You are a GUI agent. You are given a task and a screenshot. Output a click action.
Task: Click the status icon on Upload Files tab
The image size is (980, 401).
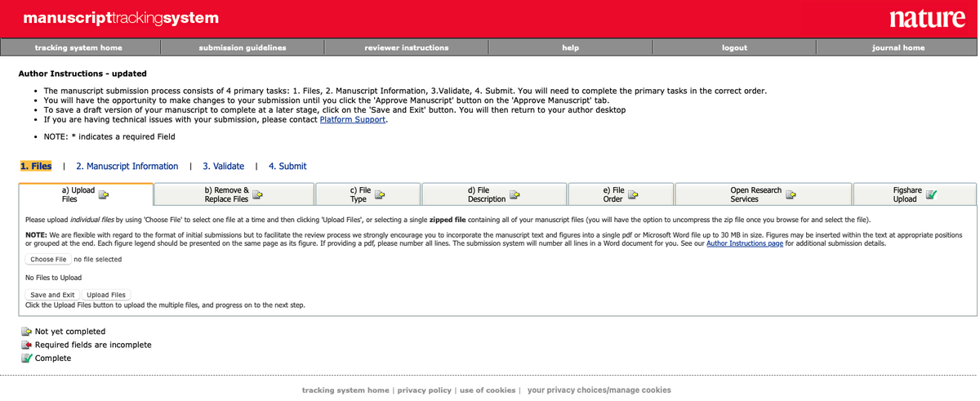pos(104,194)
